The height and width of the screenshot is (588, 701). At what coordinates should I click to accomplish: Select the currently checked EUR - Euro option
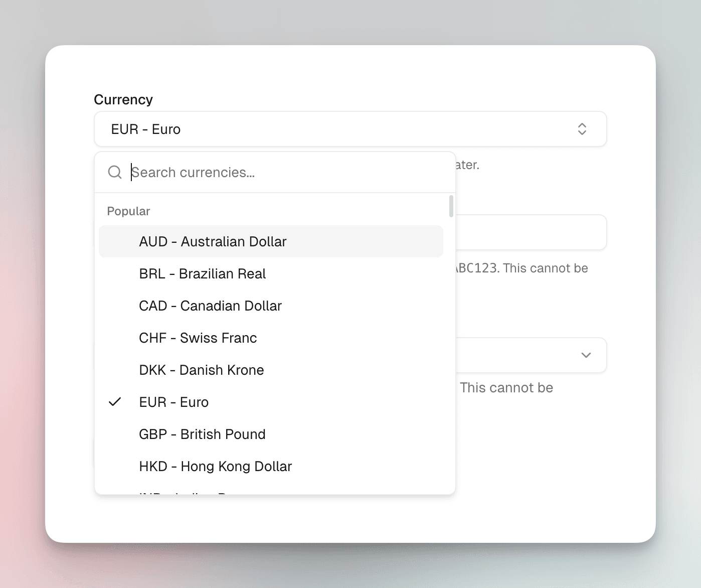[x=174, y=401]
